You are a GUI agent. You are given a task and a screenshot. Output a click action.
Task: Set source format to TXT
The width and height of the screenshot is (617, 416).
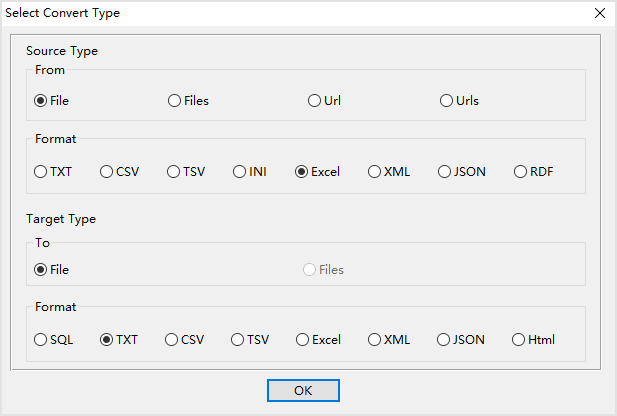(41, 171)
